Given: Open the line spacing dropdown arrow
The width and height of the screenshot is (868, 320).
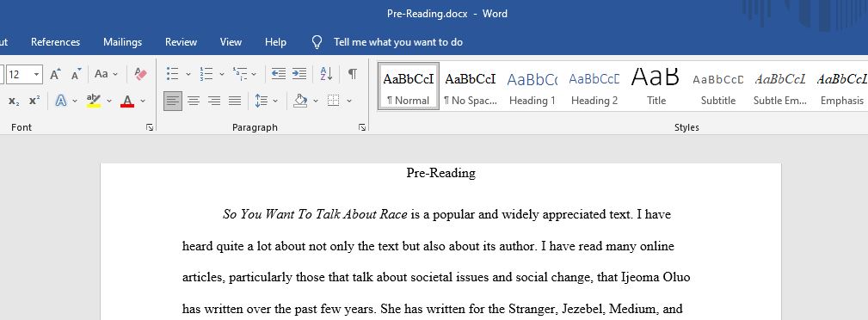Looking at the screenshot, I should pyautogui.click(x=275, y=101).
